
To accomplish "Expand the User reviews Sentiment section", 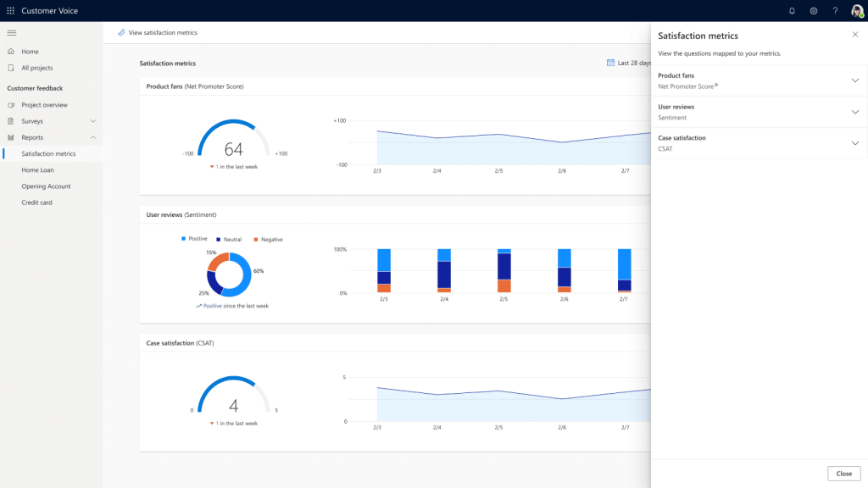I will click(x=854, y=112).
